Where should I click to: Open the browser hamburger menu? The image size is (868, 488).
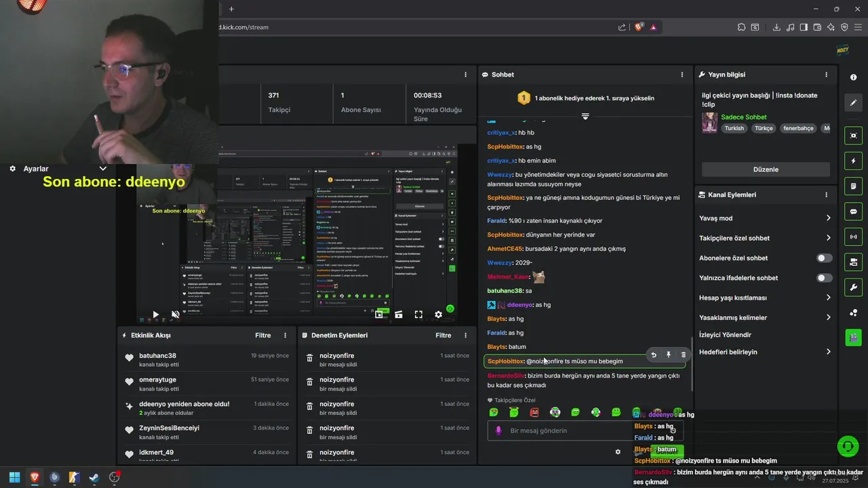(x=858, y=27)
